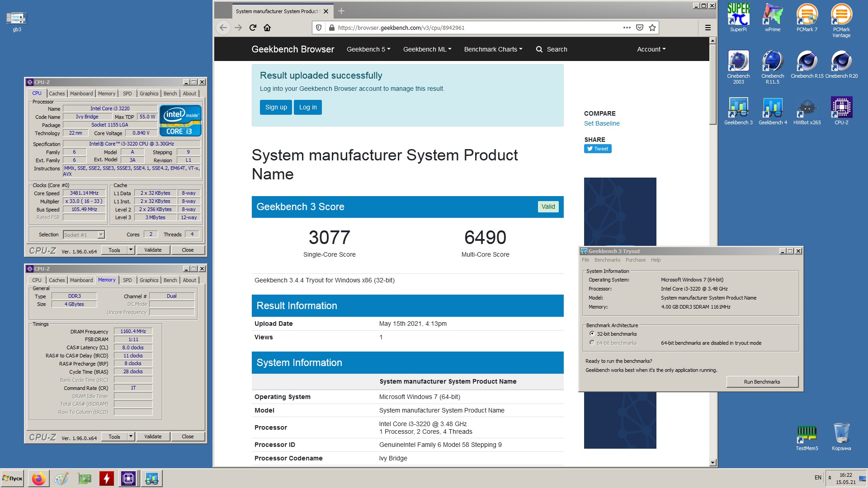Image resolution: width=868 pixels, height=488 pixels.
Task: Open HWBot x265 desktop icon
Action: [x=807, y=111]
